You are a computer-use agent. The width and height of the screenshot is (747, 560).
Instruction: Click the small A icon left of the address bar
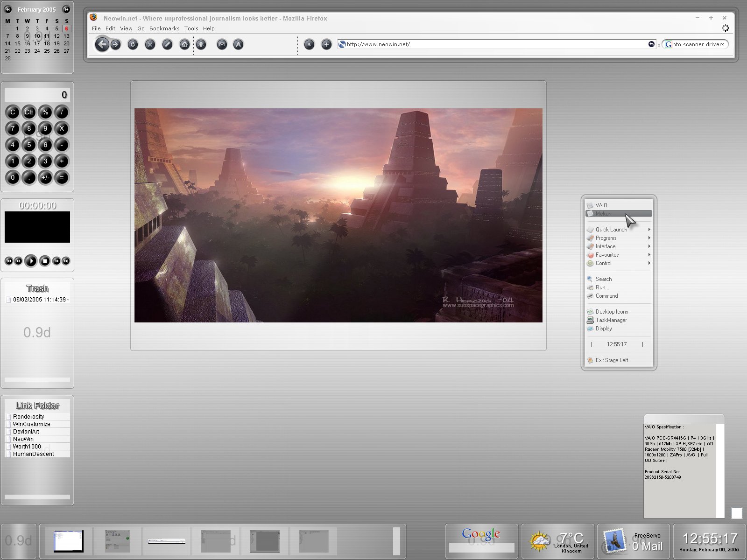309,44
